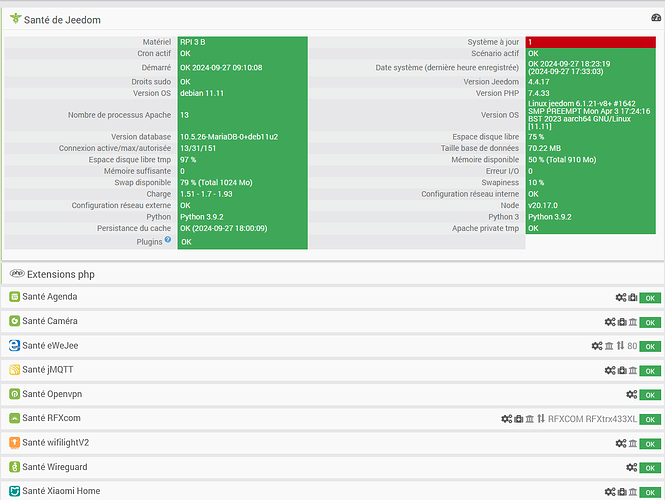
Task: Open configuration gears for Santé Caméra
Action: 610,322
